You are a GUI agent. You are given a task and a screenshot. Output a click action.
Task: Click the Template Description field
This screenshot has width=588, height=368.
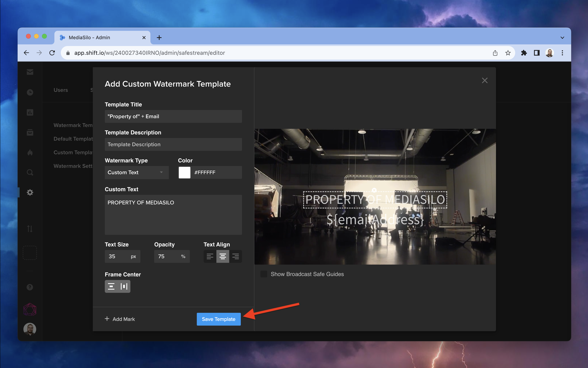tap(173, 144)
